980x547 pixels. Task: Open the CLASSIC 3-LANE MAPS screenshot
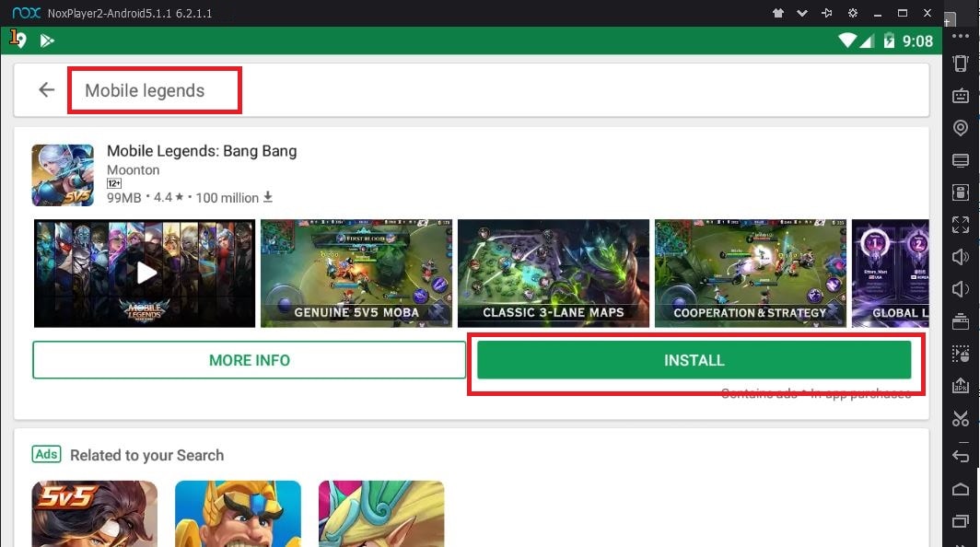pos(554,273)
